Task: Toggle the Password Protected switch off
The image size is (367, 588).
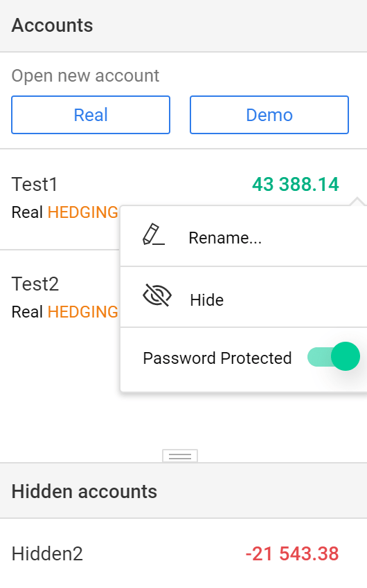Action: (x=334, y=357)
